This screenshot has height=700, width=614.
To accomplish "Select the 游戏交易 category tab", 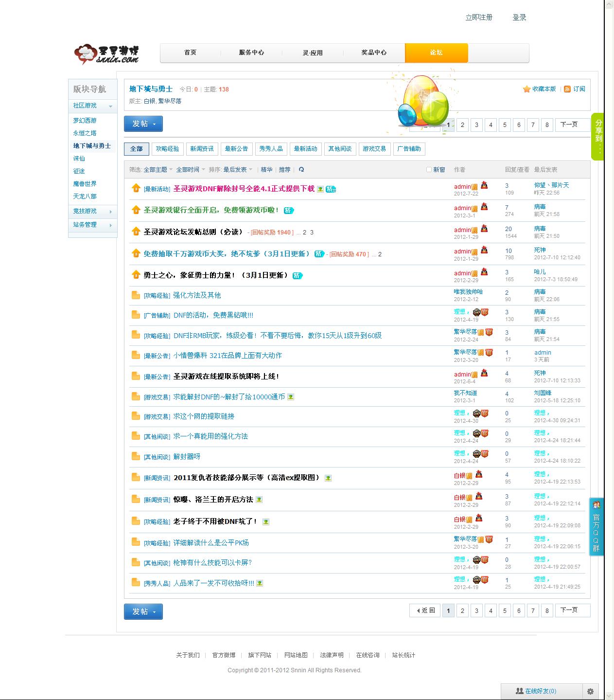I will click(374, 149).
